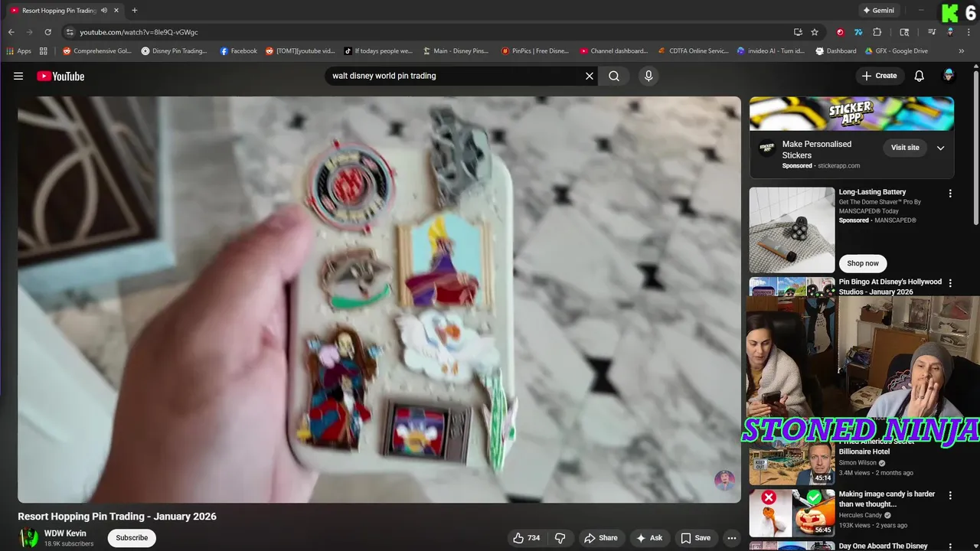Open Channel dashboard bookmark

click(614, 51)
